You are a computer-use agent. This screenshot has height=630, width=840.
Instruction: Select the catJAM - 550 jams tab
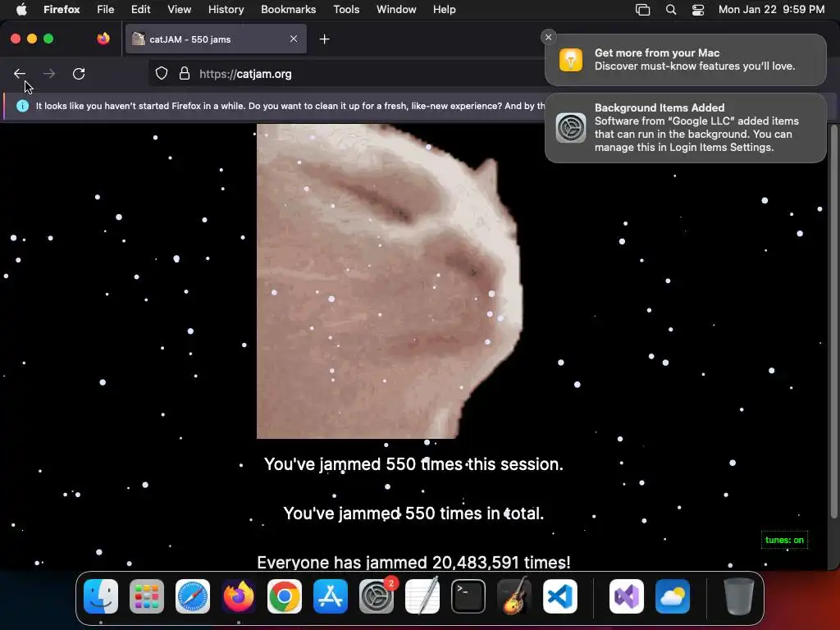click(216, 39)
